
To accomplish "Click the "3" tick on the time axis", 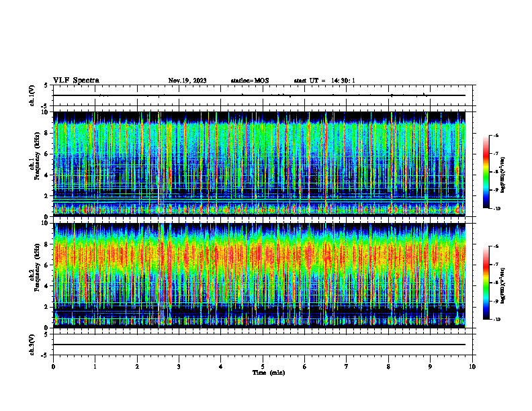I will 179,367.
